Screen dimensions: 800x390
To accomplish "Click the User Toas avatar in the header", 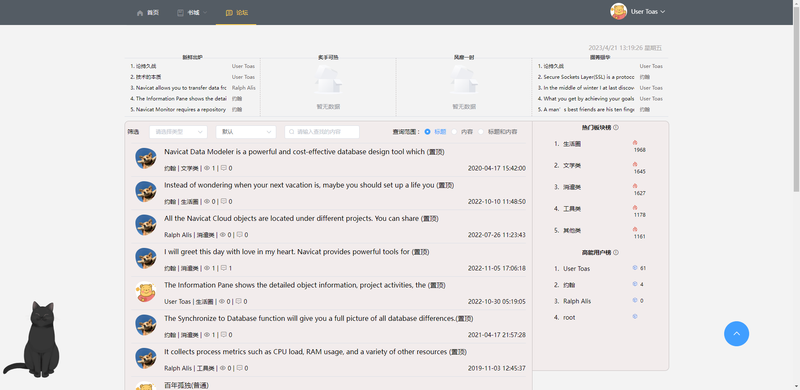I will click(618, 11).
